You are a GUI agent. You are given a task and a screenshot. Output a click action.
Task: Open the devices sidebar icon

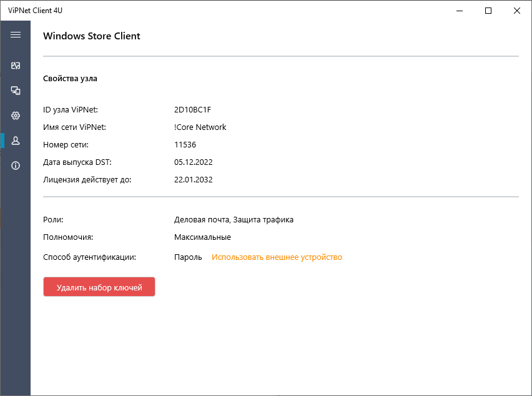[x=16, y=91]
